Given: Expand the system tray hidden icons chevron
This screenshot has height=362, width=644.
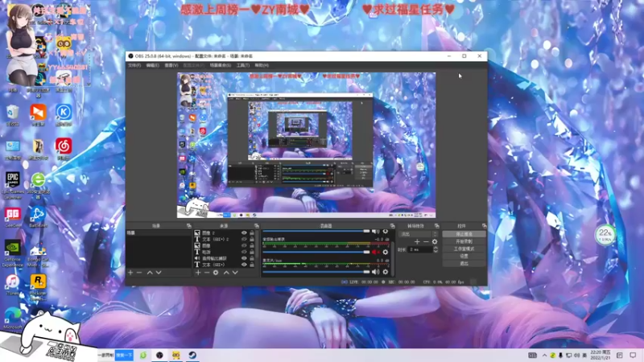Looking at the screenshot, I should 544,355.
